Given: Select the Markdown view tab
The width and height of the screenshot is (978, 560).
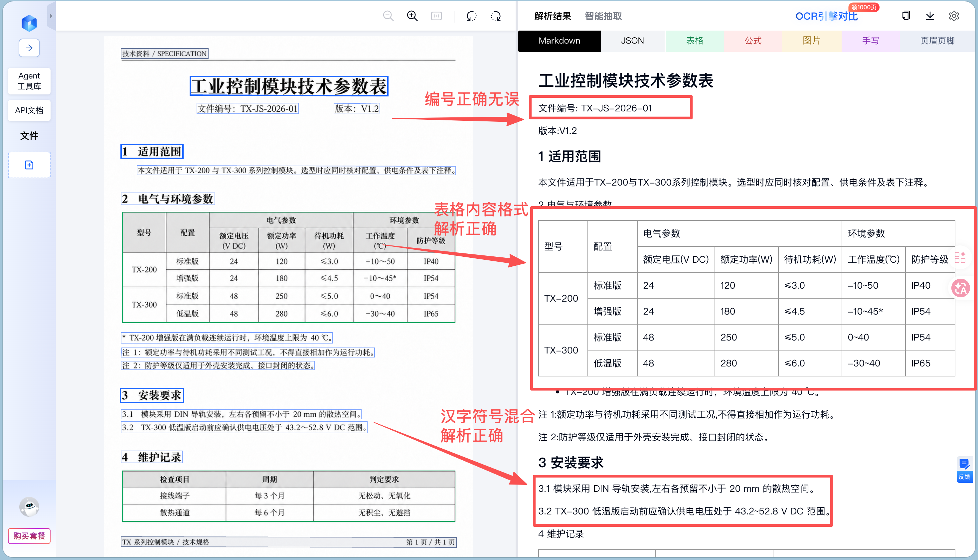Looking at the screenshot, I should point(559,41).
